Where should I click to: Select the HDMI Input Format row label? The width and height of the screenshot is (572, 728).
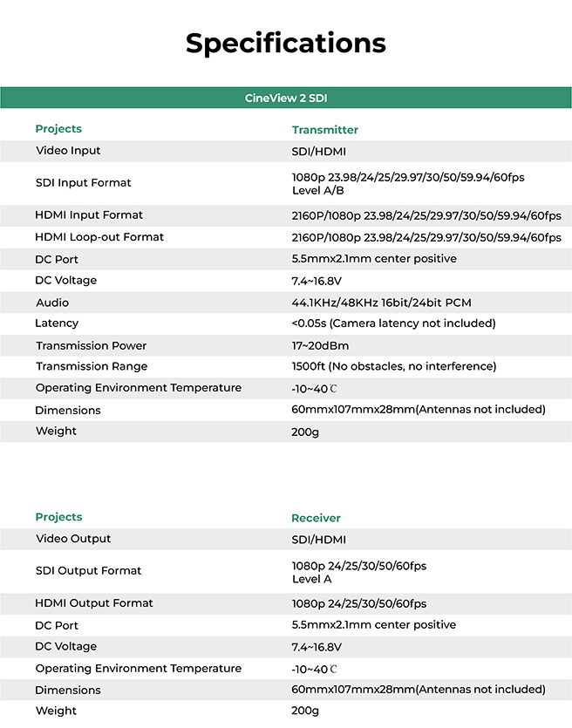(89, 215)
